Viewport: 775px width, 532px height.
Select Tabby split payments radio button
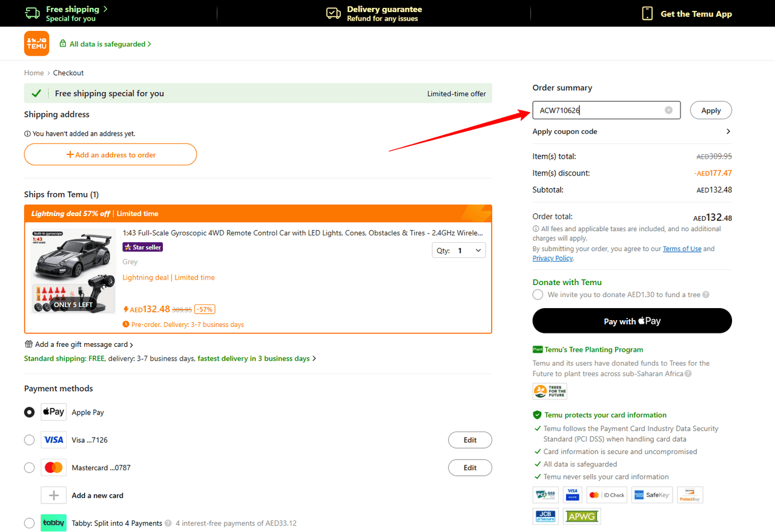(29, 523)
